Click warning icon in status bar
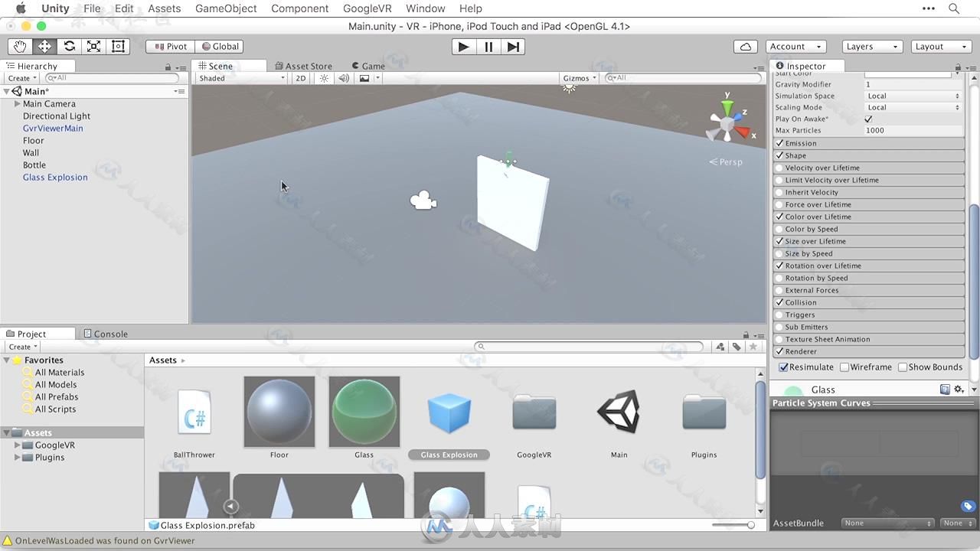This screenshot has width=980, height=551. click(8, 540)
